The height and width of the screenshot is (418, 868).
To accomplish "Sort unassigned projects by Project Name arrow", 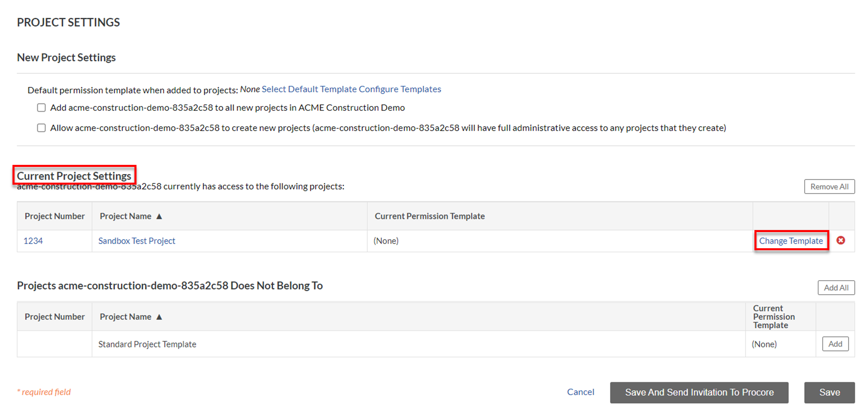I will click(159, 317).
